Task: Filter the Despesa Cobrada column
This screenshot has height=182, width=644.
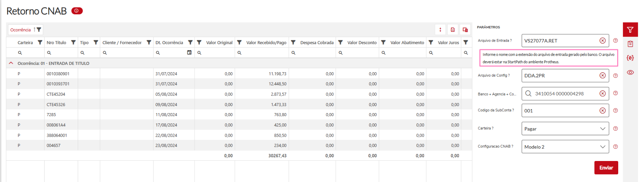Action: [293, 42]
